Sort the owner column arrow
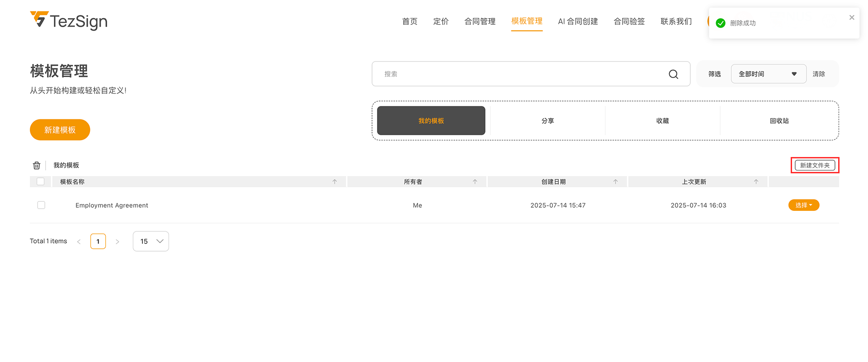The width and height of the screenshot is (868, 362). pyautogui.click(x=475, y=182)
